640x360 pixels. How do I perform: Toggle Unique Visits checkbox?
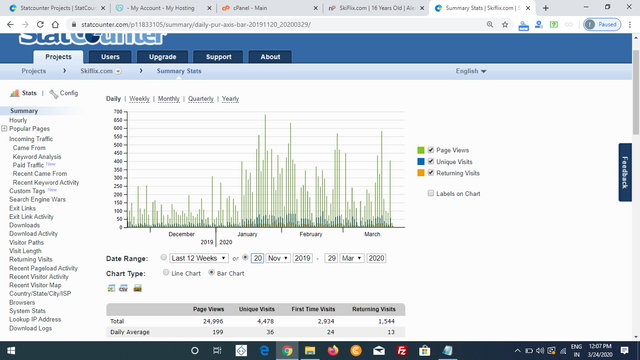(431, 161)
